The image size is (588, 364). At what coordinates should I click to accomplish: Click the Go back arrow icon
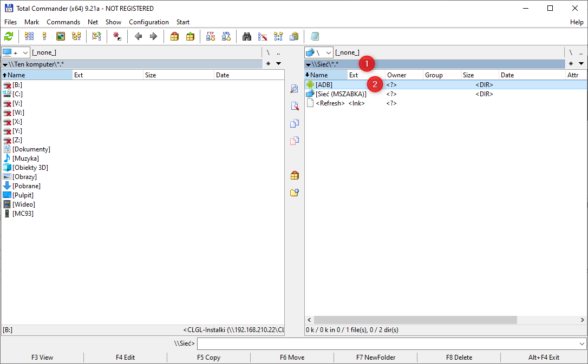(139, 37)
